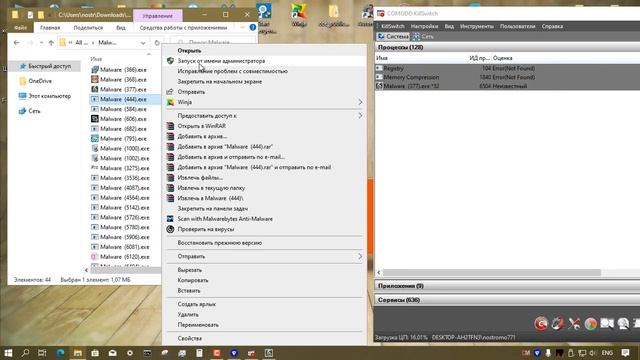The image size is (640, 360).
Task: Click the Explorer help question mark icon
Action: (x=253, y=27)
